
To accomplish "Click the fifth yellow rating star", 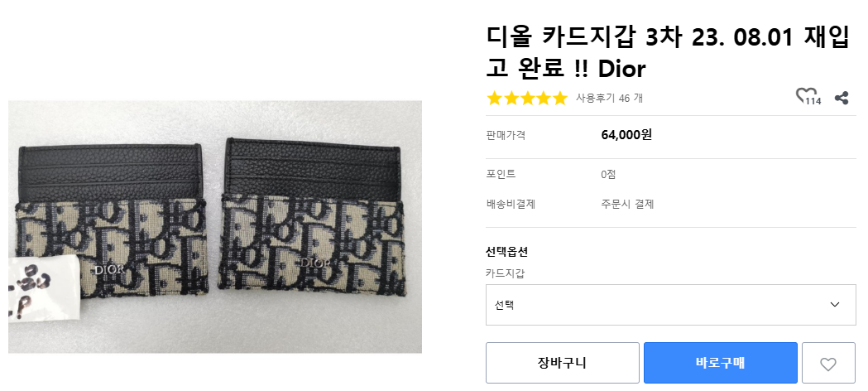I will pyautogui.click(x=560, y=99).
